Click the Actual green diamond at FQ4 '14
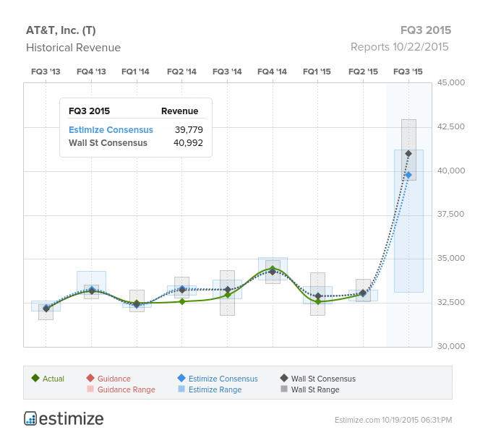 click(x=273, y=269)
